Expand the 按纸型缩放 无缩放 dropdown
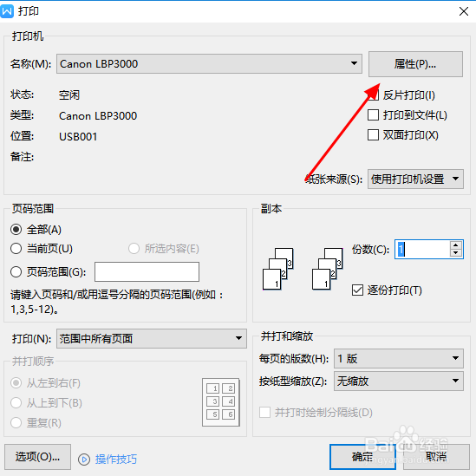 coord(399,381)
